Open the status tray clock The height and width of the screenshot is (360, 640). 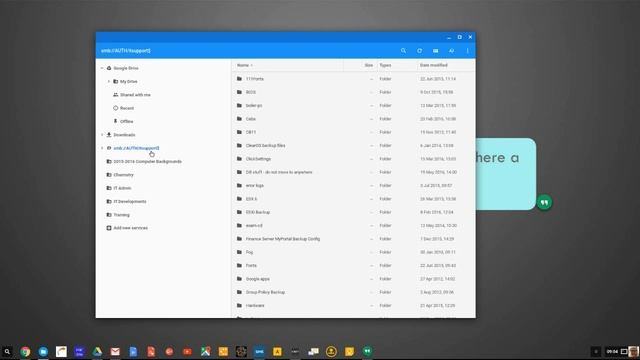click(x=612, y=351)
